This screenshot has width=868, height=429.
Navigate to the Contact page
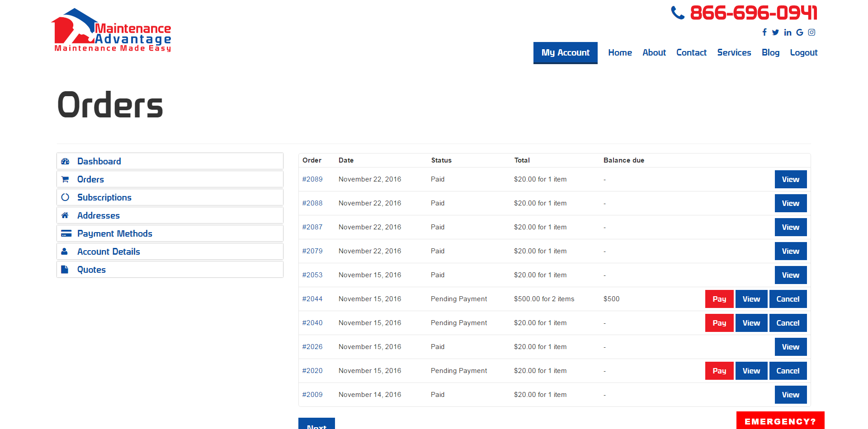691,53
